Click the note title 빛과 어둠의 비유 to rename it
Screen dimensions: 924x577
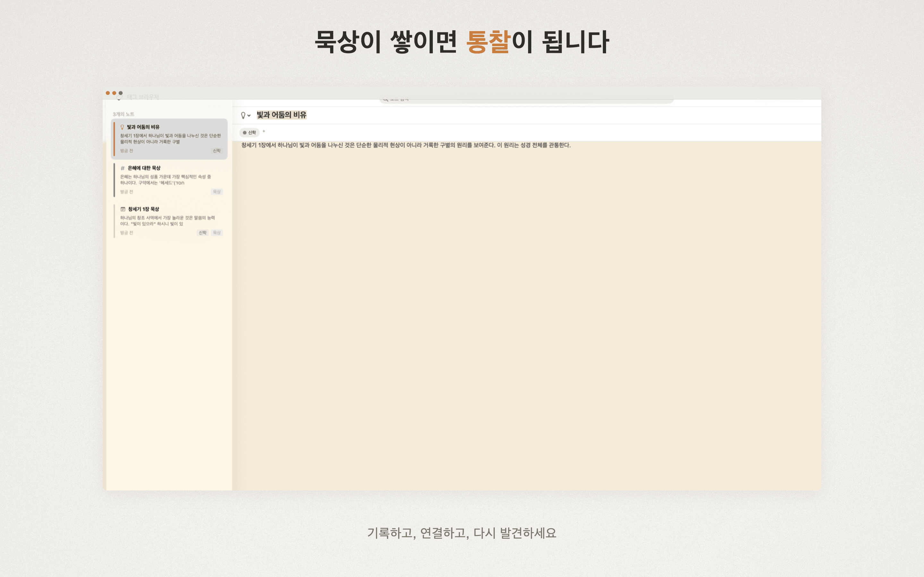pyautogui.click(x=283, y=115)
